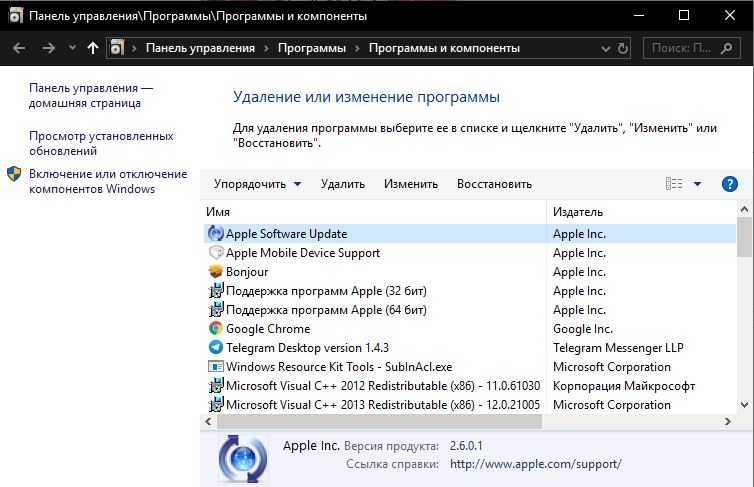
Task: Select Apple Mobile Device Support entry
Action: (303, 253)
